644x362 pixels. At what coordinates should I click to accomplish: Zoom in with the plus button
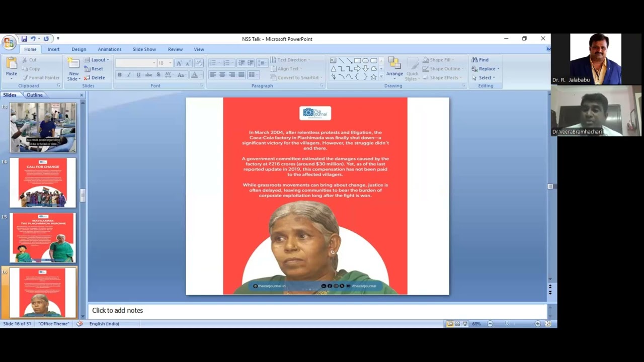tap(538, 324)
